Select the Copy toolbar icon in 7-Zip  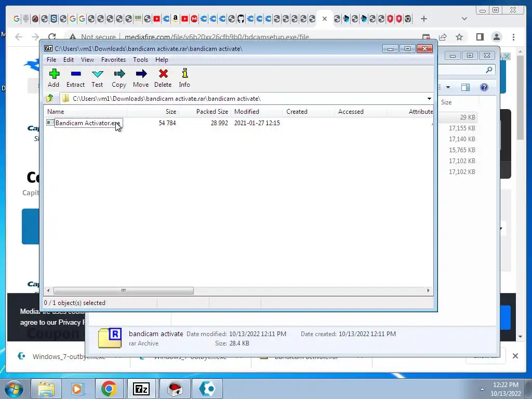pyautogui.click(x=119, y=78)
